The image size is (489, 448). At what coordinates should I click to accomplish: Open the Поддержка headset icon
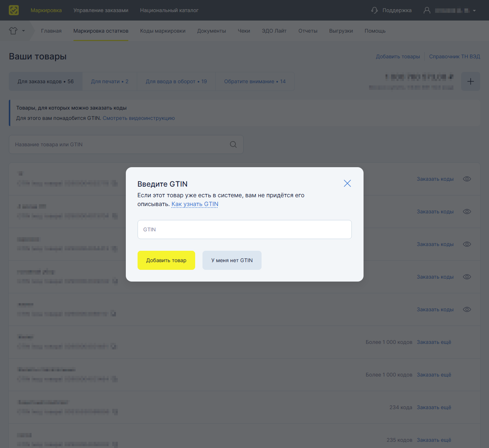[x=375, y=10]
